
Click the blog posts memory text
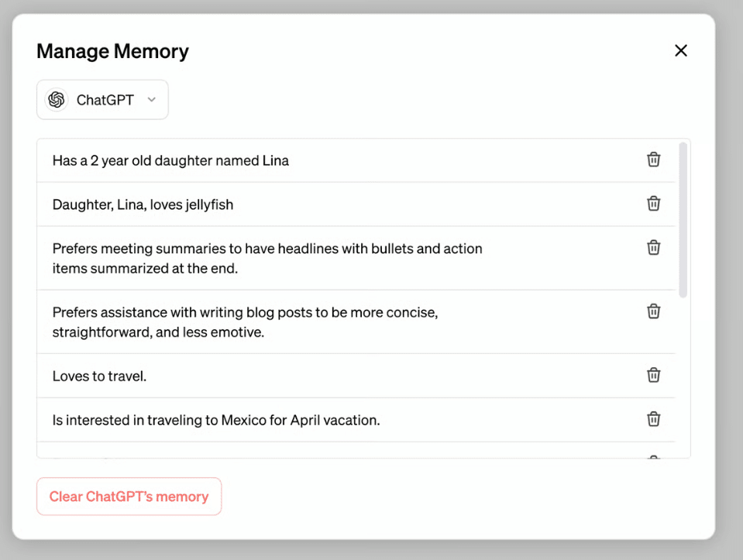pos(245,322)
